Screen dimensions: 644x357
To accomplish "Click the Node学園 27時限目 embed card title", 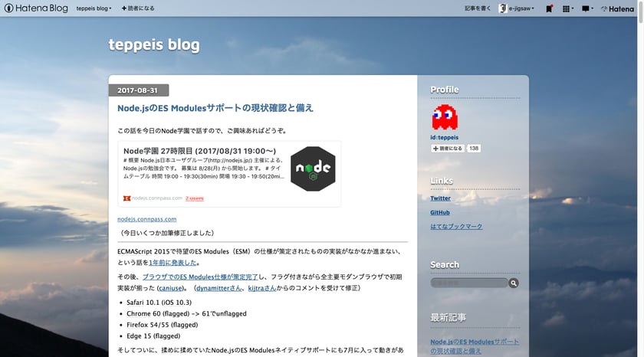I will point(199,151).
